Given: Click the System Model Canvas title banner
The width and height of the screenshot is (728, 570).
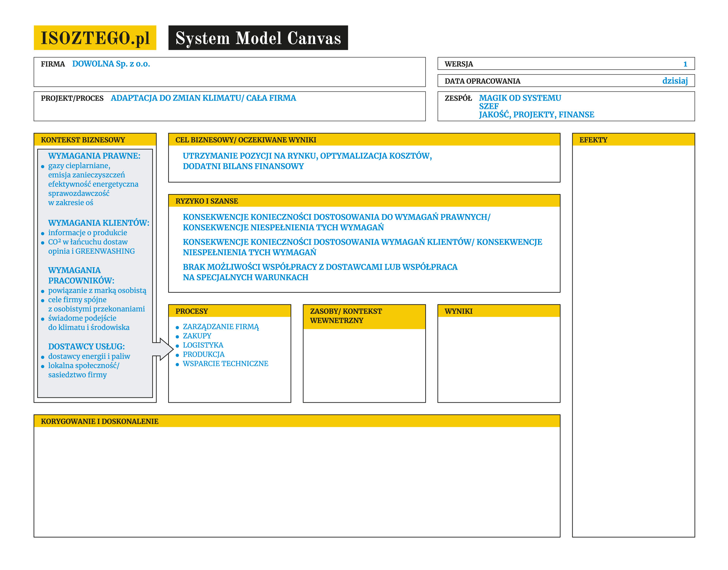Looking at the screenshot, I should [258, 38].
